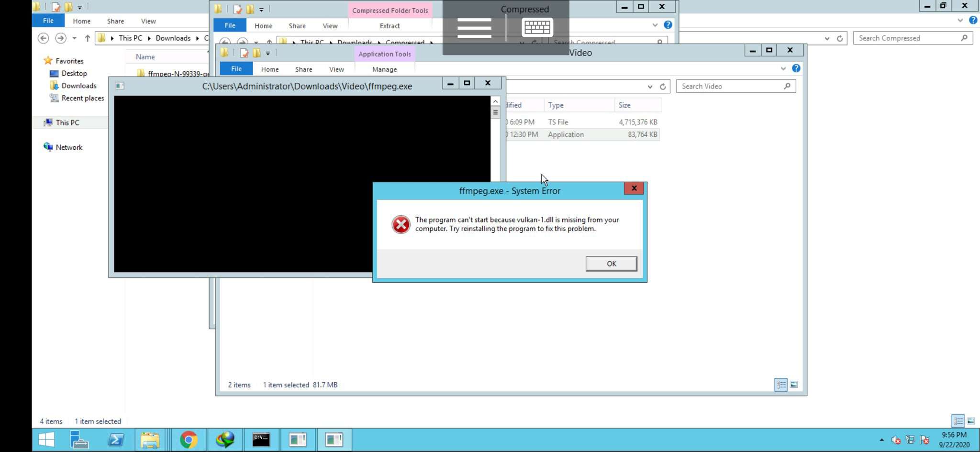Viewport: 980px width, 452px height.
Task: Open help in the Compressed Folder Tools window
Action: [x=668, y=25]
